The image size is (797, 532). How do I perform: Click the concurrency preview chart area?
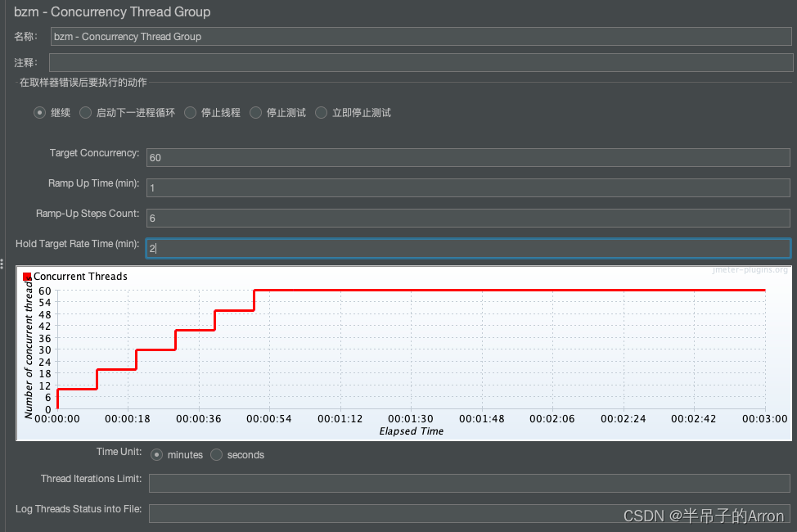[x=409, y=352]
